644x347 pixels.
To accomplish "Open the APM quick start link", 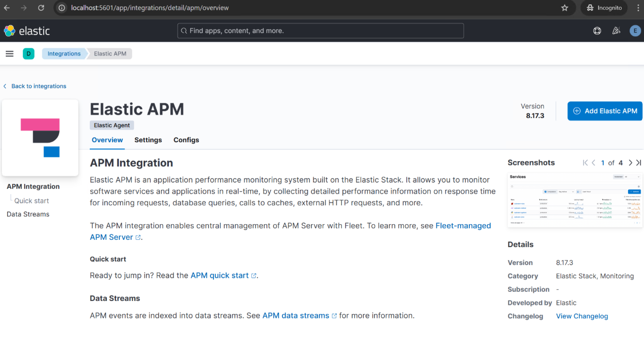I will click(220, 276).
